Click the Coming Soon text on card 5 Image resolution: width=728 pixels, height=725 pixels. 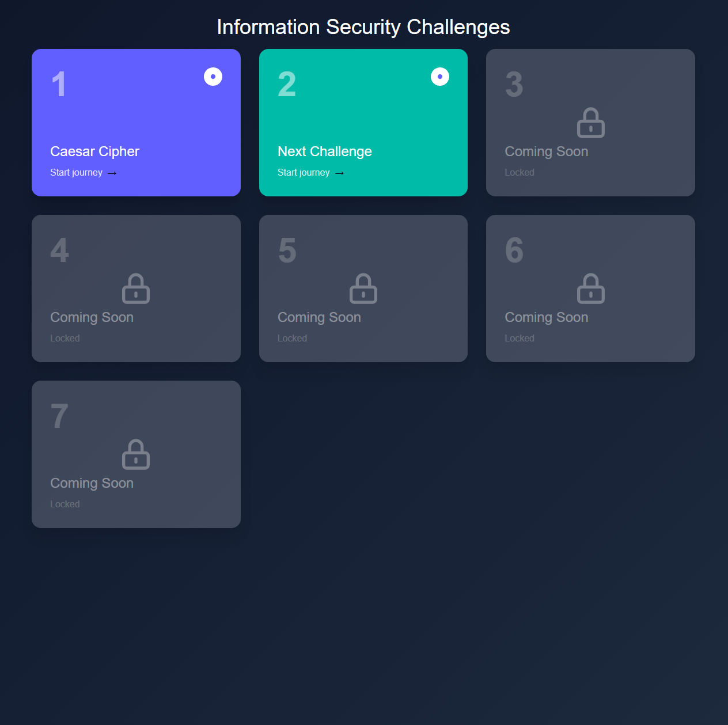pos(319,317)
